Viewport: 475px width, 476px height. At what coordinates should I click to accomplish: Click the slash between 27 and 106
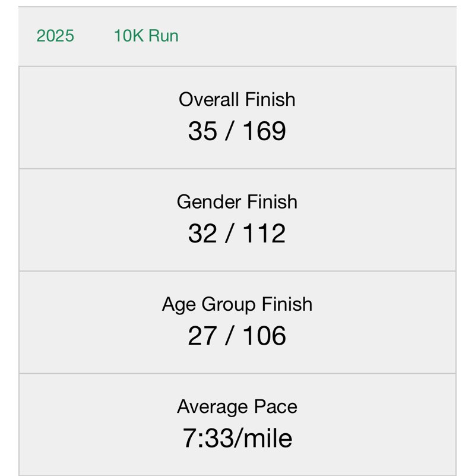pyautogui.click(x=229, y=336)
